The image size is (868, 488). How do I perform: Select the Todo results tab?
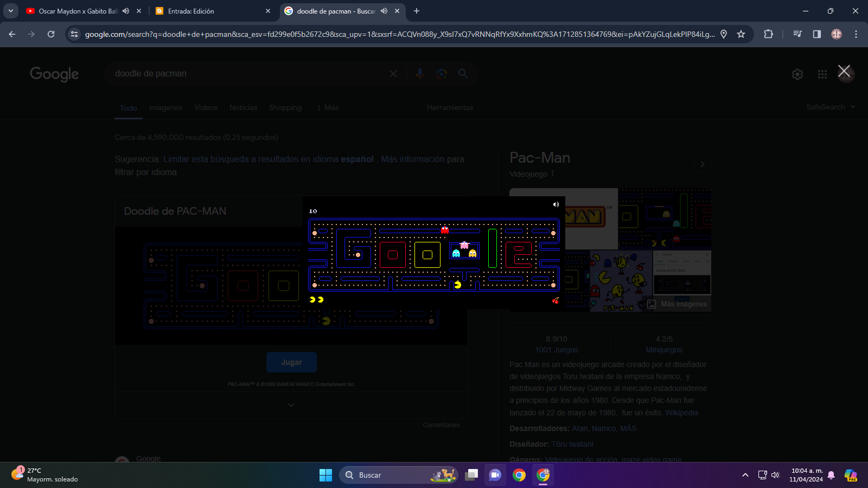click(x=129, y=108)
